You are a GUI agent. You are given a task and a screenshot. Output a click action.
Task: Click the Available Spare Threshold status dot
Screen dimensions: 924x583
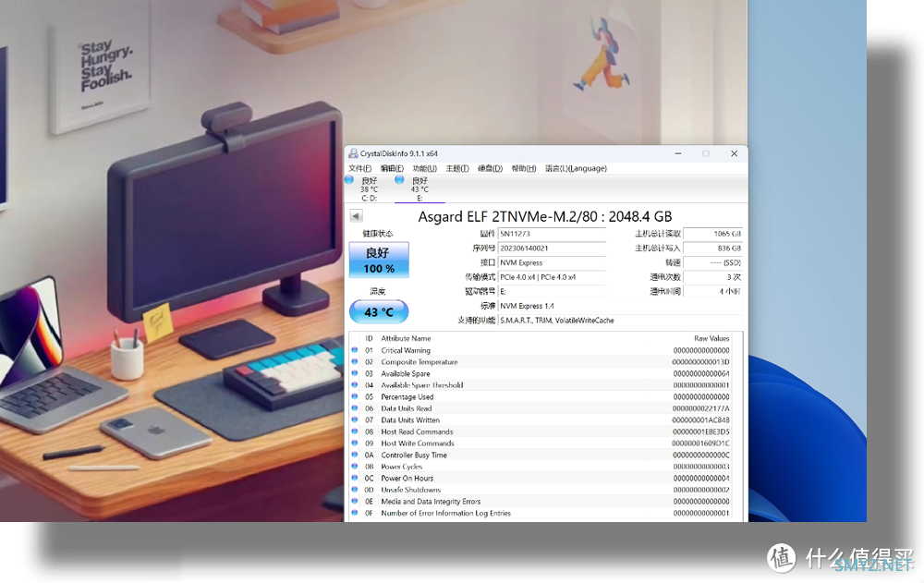tap(355, 385)
